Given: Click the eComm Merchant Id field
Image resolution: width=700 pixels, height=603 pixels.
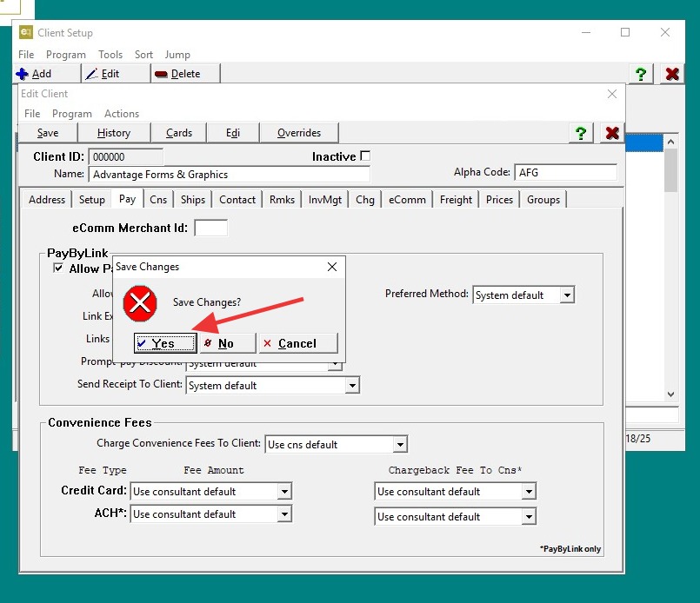Looking at the screenshot, I should pyautogui.click(x=210, y=228).
